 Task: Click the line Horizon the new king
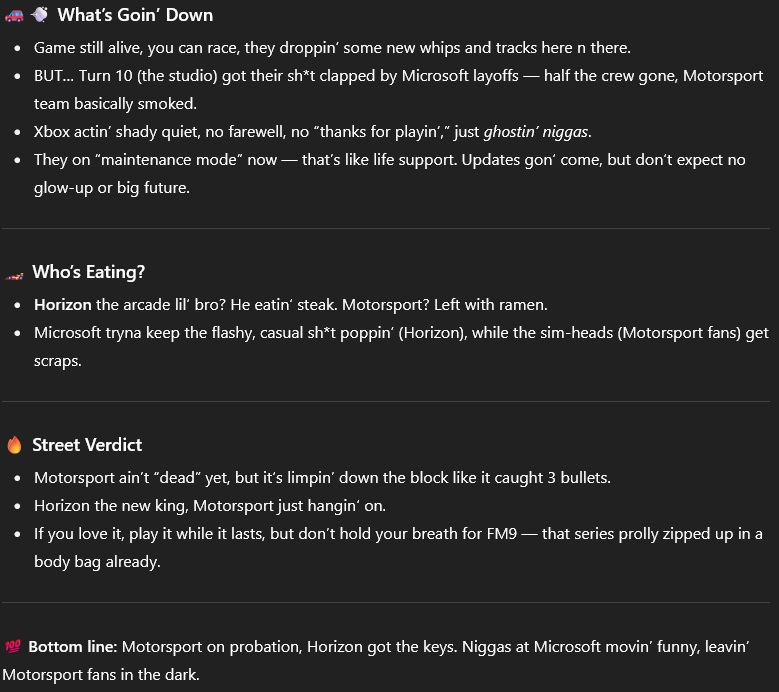pyautogui.click(x=210, y=506)
